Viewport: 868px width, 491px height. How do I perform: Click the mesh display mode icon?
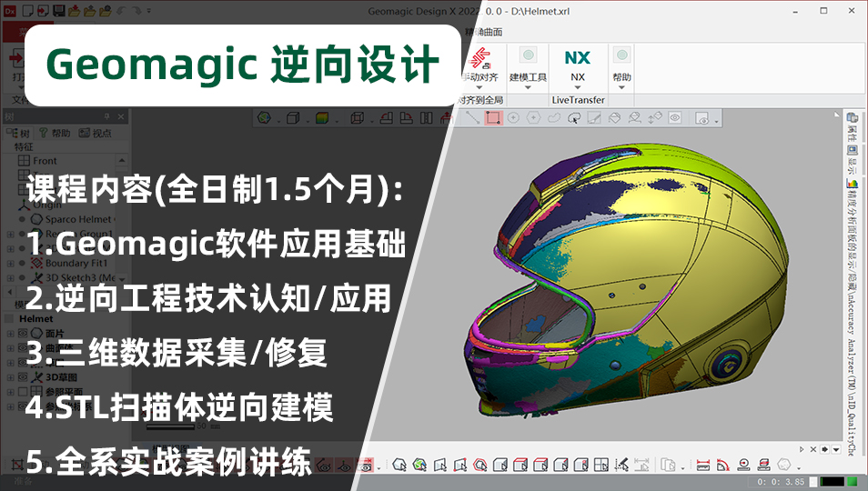coord(265,118)
